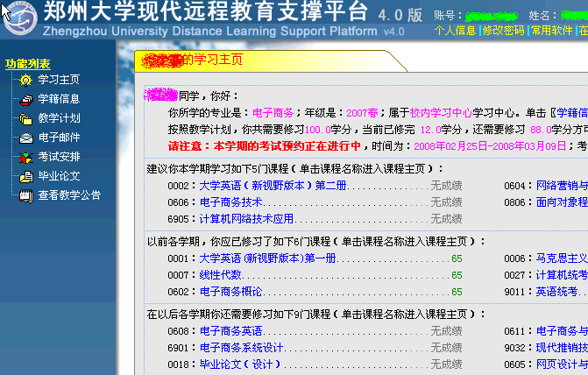Click course code 0002

[x=179, y=186]
